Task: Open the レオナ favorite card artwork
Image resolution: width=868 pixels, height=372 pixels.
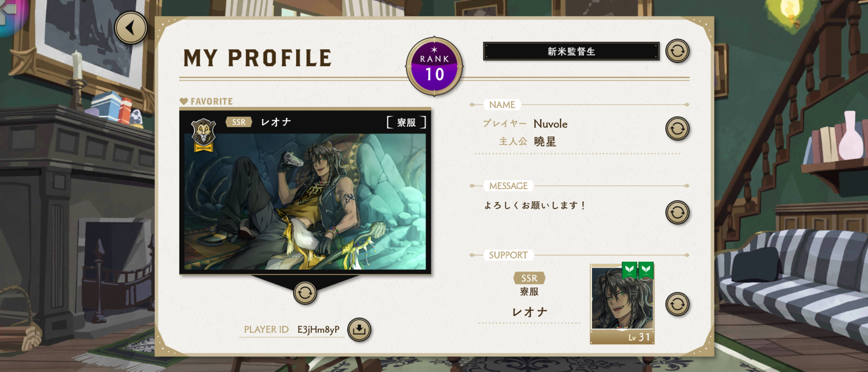Action: point(305,201)
